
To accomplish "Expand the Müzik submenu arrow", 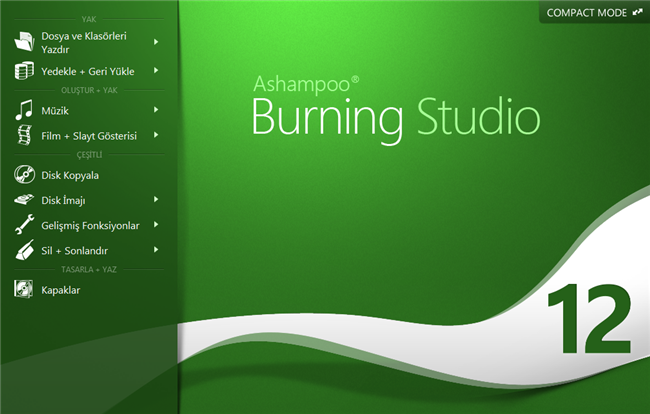I will 156,110.
